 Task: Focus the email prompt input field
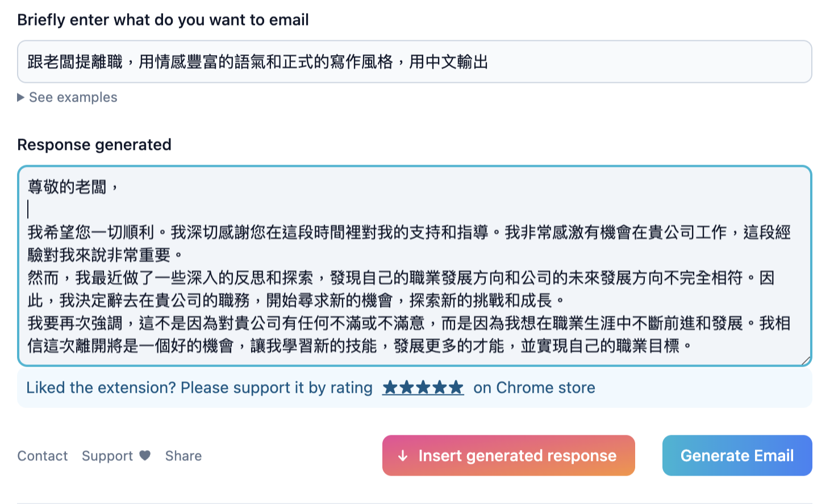click(415, 62)
